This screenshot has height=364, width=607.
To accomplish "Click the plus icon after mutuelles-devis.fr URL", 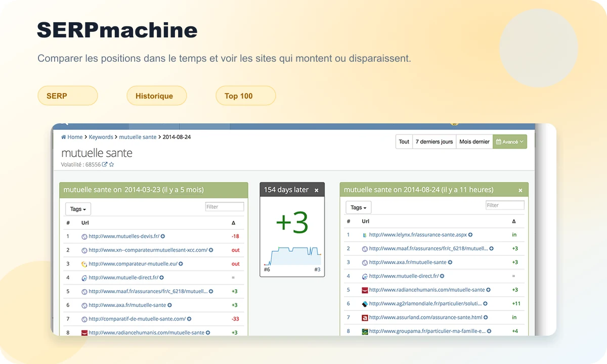I will coord(163,236).
